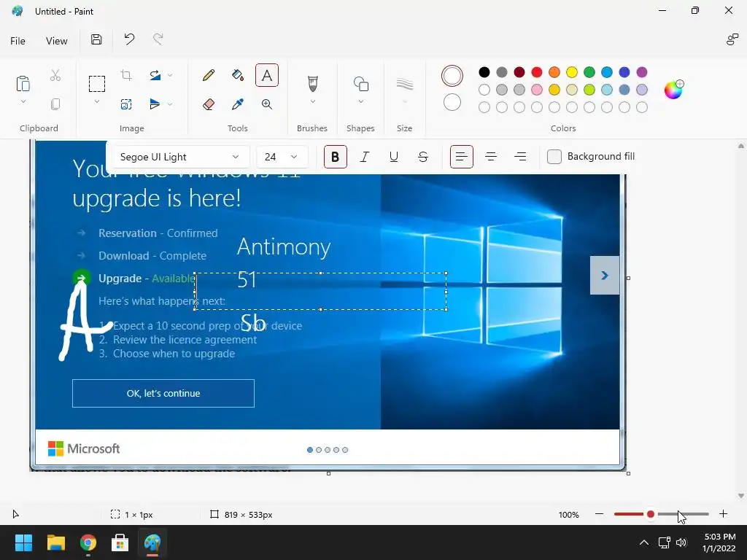Open File Explorer from the taskbar
Screen dimensions: 747x560
pyautogui.click(x=55, y=542)
